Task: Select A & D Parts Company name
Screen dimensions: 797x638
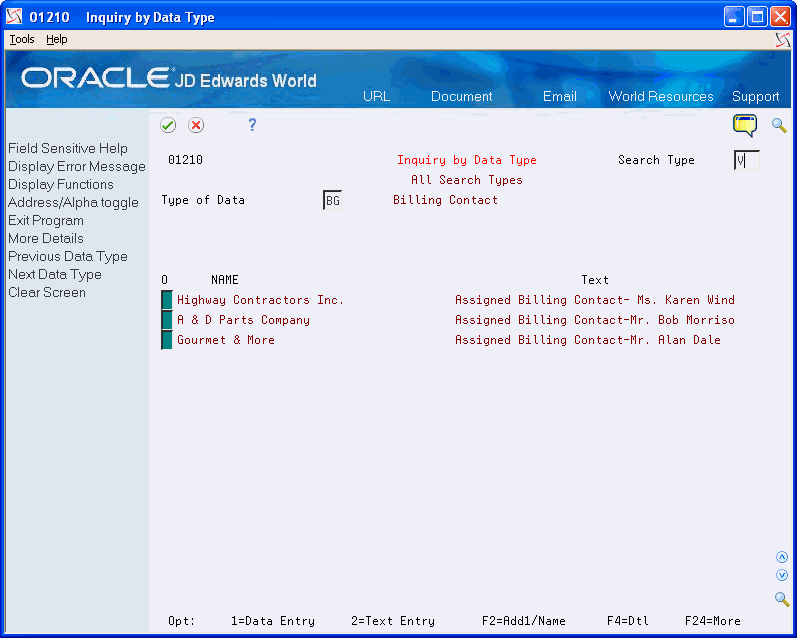Action: tap(243, 320)
